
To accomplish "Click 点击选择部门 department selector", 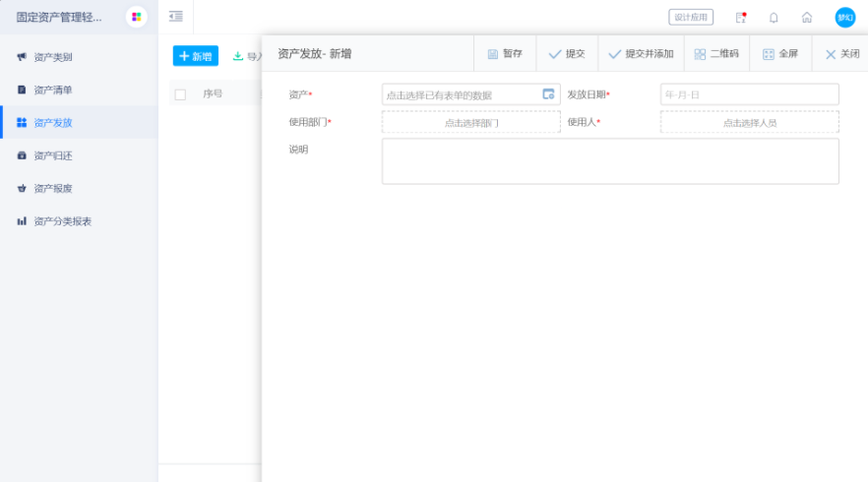I will [x=471, y=122].
